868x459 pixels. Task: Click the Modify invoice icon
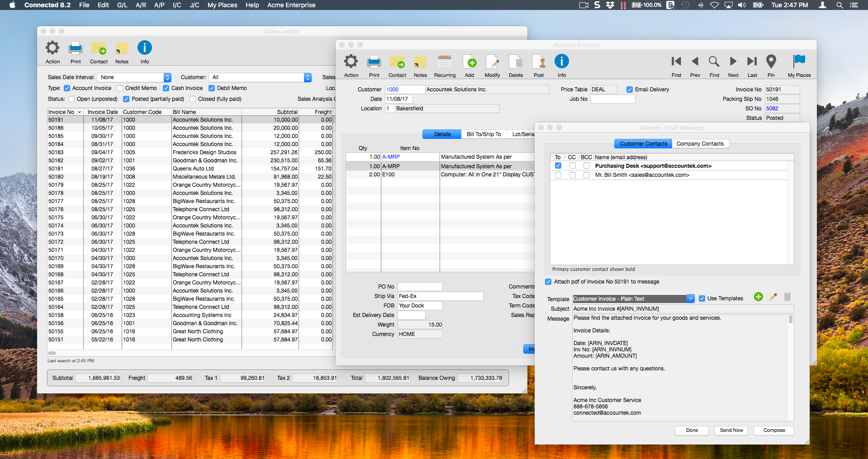click(492, 62)
